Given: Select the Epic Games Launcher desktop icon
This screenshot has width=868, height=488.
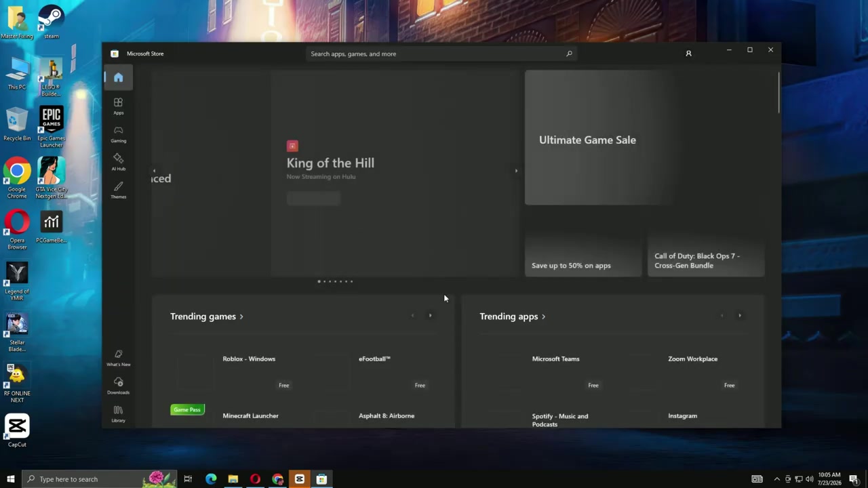Looking at the screenshot, I should click(x=51, y=127).
